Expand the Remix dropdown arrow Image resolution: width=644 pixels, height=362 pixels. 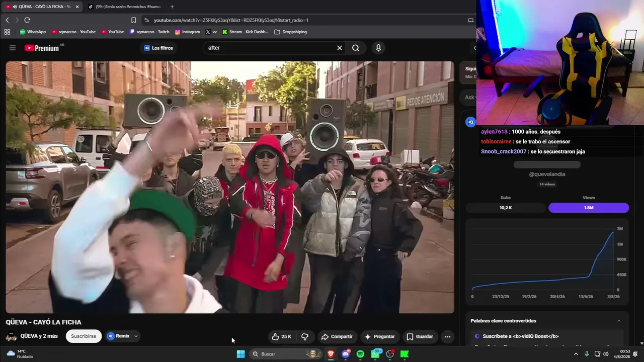(136, 336)
